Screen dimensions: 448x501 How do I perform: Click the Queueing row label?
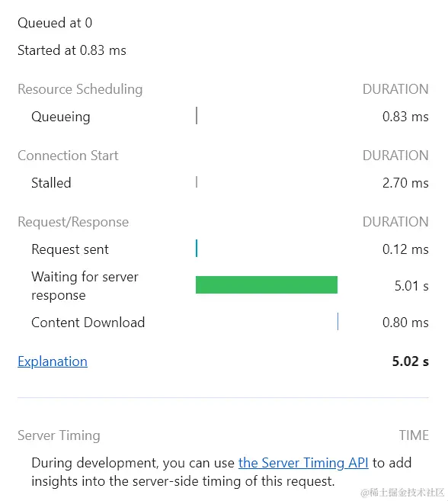click(61, 117)
